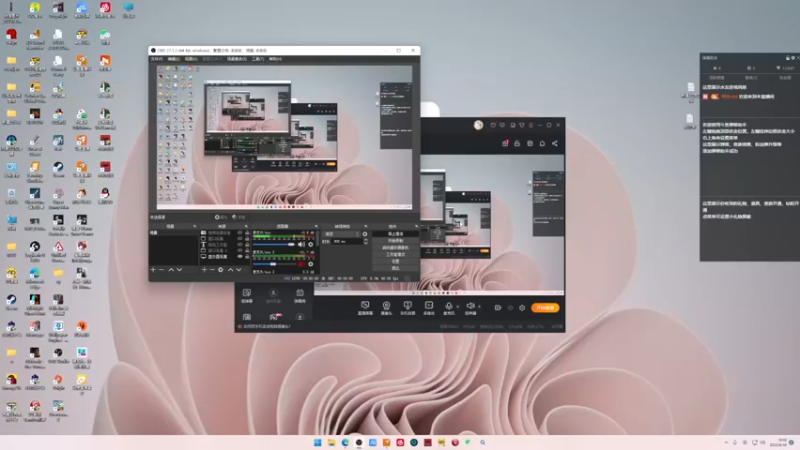Screen dimensions: 800x450
Task: Click the second mixer channel volume slider
Action: tap(274, 264)
